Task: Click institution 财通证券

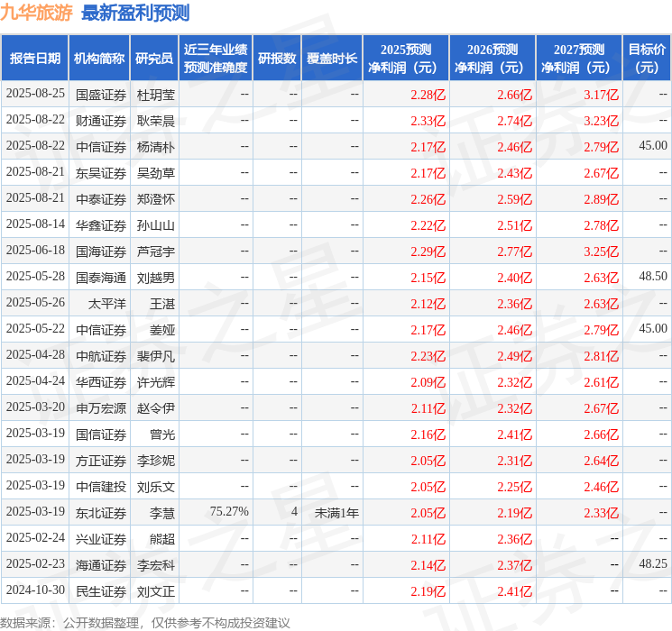Action: (101, 121)
